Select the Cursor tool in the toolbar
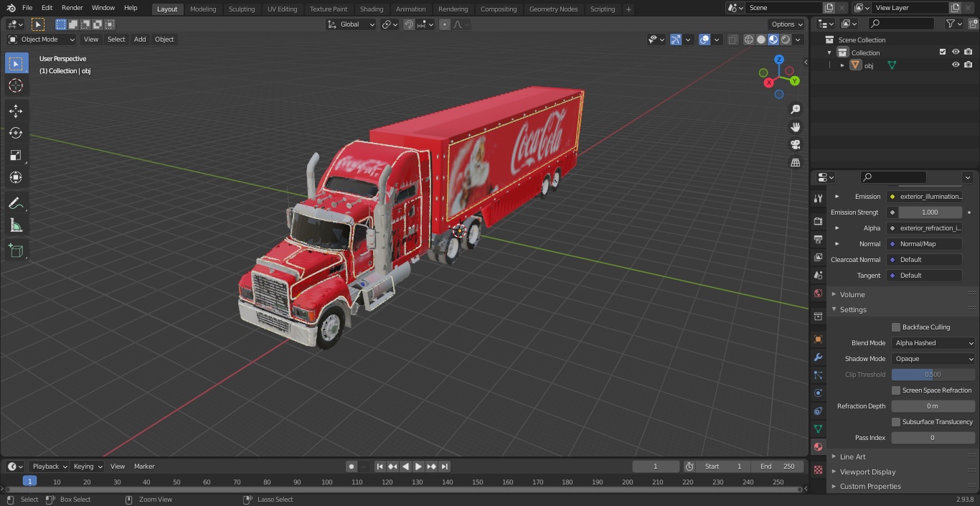 (x=16, y=85)
